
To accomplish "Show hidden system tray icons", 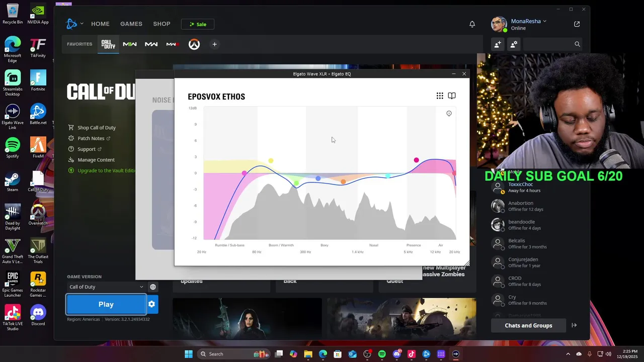I will [568, 354].
